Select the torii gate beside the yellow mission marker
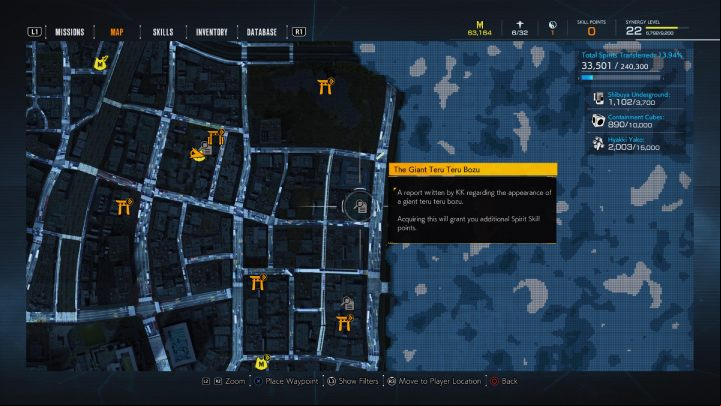721x406 pixels. point(216,137)
